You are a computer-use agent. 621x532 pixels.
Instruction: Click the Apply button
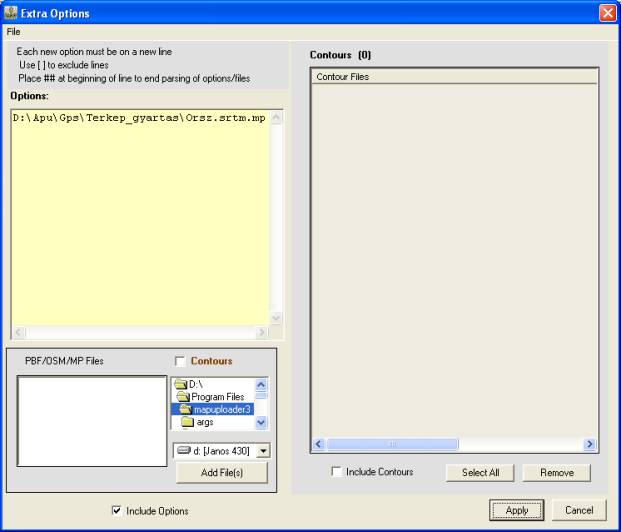coord(516,510)
